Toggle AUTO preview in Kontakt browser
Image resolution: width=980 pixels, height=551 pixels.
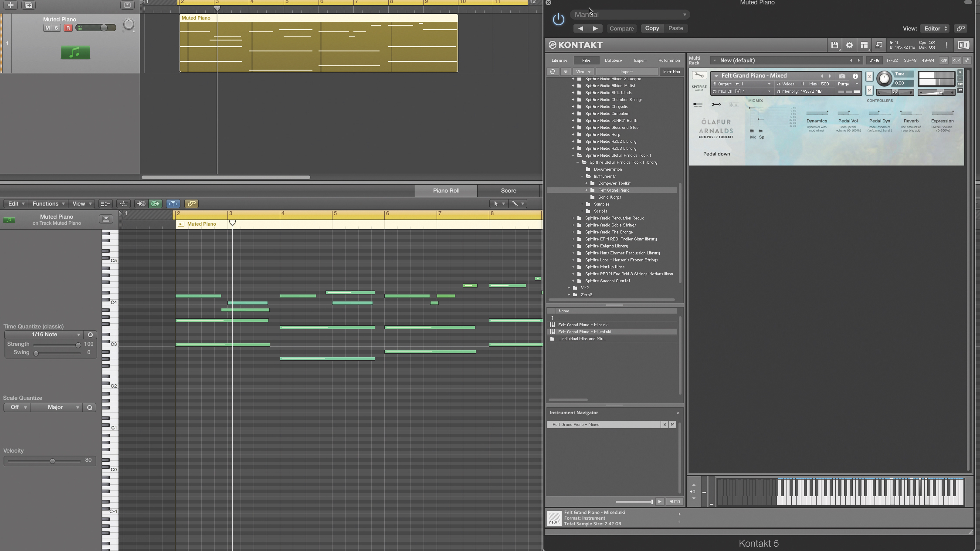(x=674, y=502)
